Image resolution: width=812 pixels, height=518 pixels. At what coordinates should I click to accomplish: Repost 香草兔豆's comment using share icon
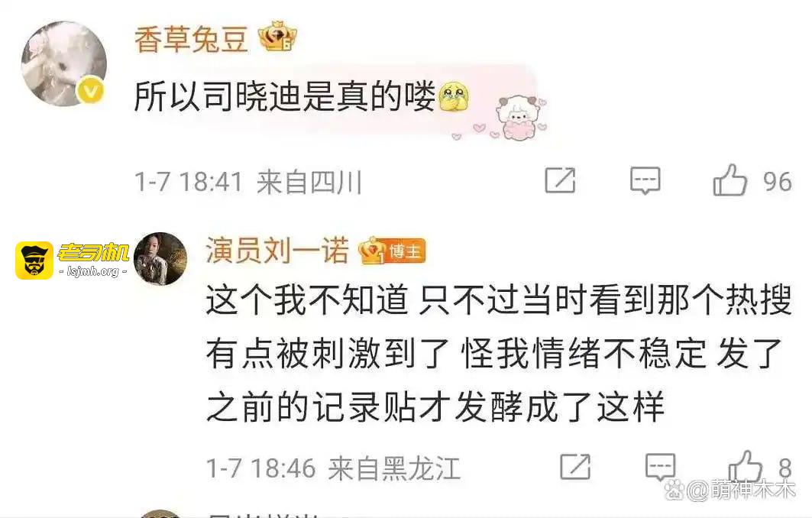(x=561, y=180)
